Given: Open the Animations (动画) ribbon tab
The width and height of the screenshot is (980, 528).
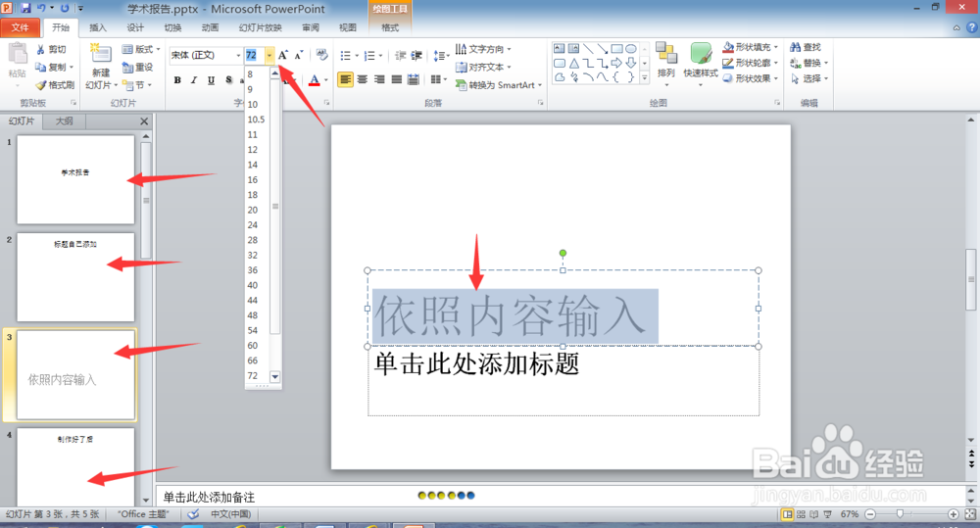Looking at the screenshot, I should coord(211,27).
